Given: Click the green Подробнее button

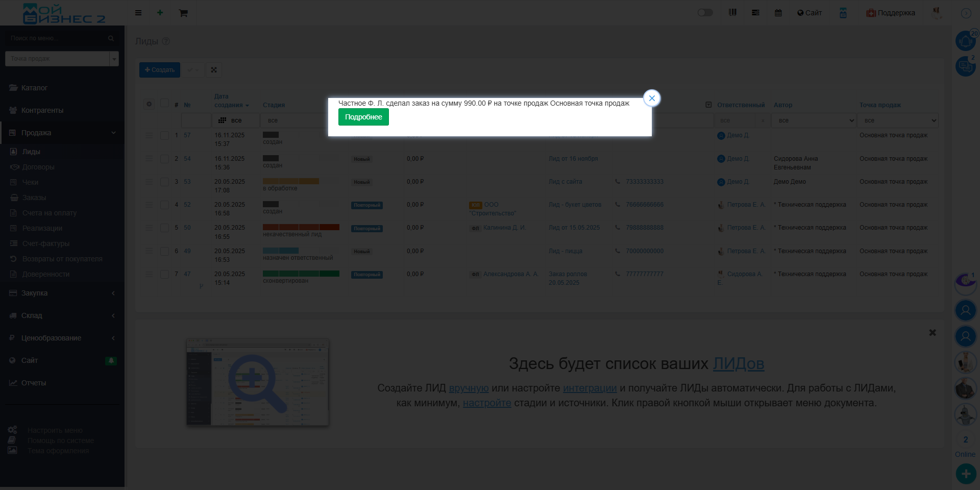Looking at the screenshot, I should pos(363,117).
